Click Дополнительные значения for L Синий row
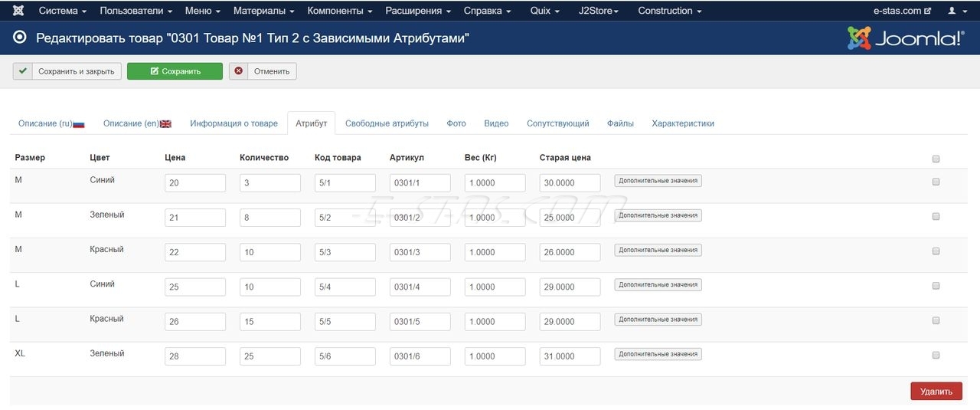This screenshot has height=410, width=980. (658, 284)
